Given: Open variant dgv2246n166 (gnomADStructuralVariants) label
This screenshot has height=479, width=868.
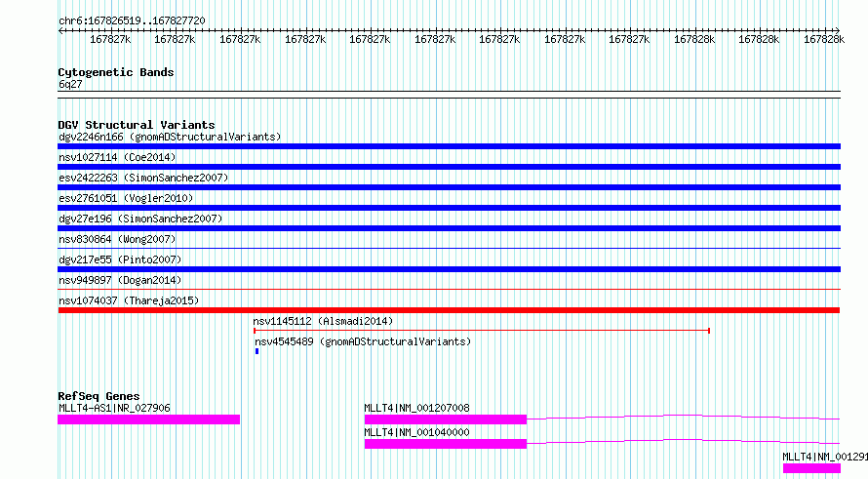Looking at the screenshot, I should click(170, 137).
